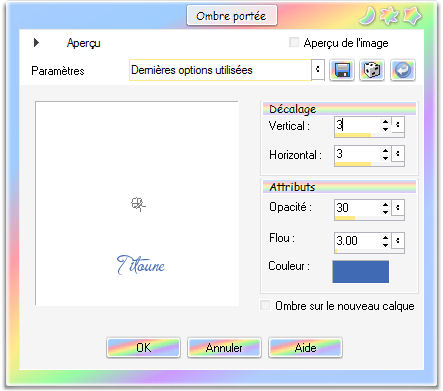The image size is (443, 391).
Task: Click into the Horizontal offset input field
Action: (x=358, y=154)
